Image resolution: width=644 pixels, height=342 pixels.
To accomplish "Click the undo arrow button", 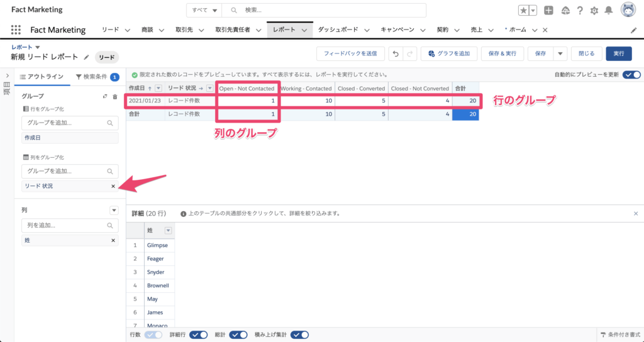I will point(396,54).
